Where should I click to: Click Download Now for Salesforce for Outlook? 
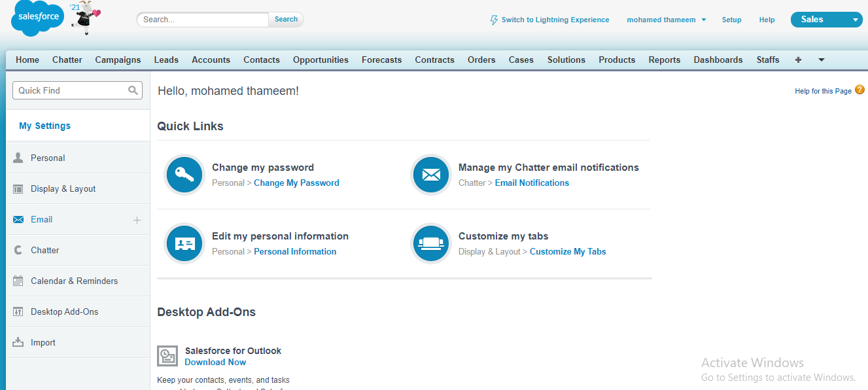coord(215,362)
